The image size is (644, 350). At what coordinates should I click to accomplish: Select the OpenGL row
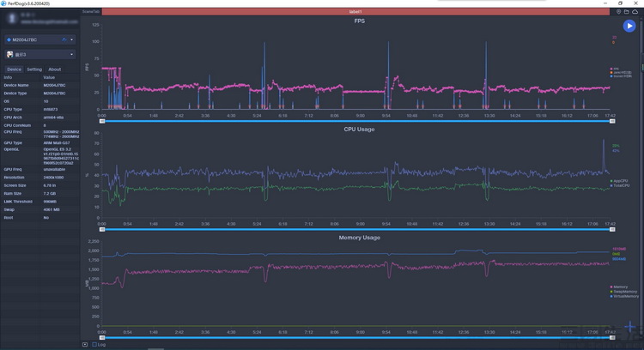[x=39, y=156]
